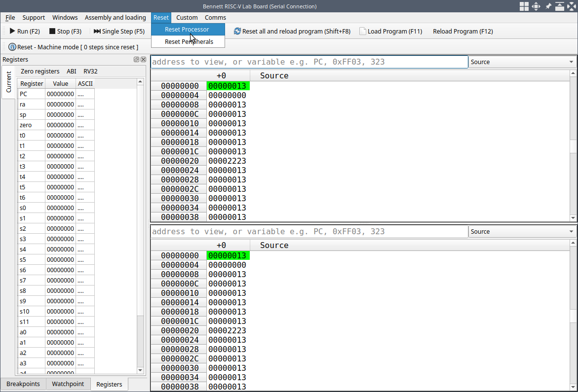
Task: Switch to the Watchpoint tab
Action: coord(68,384)
